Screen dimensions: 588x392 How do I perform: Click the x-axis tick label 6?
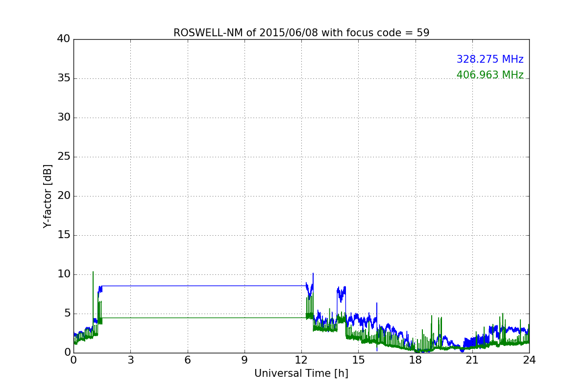pyautogui.click(x=187, y=360)
